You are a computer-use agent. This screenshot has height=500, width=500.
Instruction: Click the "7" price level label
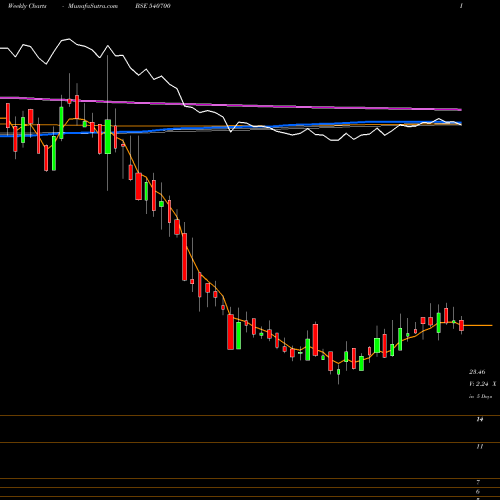pos(478,482)
